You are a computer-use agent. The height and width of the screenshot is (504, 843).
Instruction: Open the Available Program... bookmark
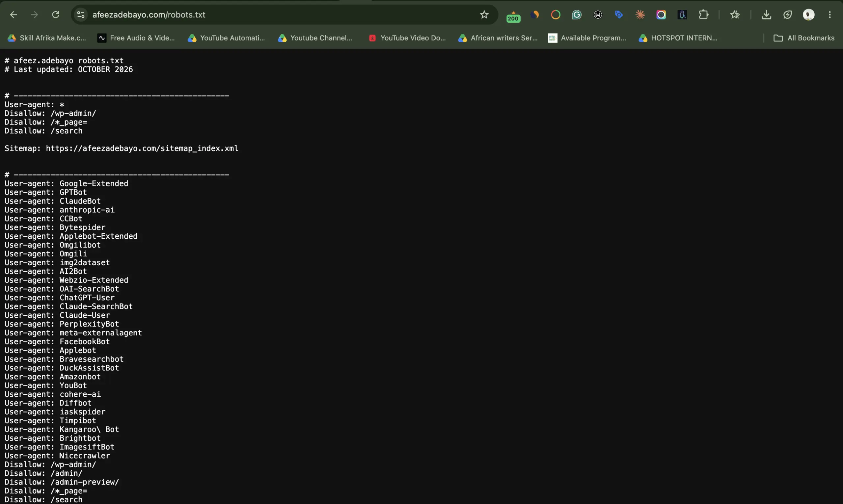587,38
